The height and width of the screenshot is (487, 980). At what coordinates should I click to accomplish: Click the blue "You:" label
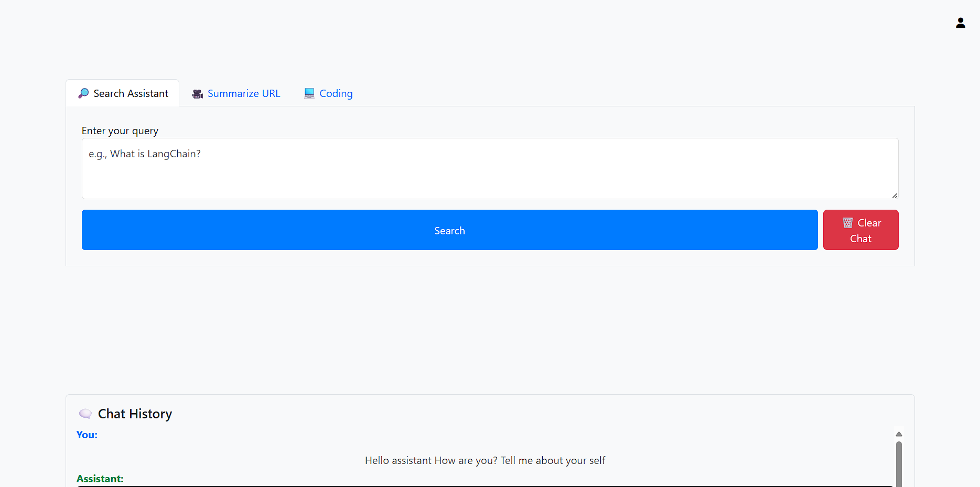coord(87,435)
